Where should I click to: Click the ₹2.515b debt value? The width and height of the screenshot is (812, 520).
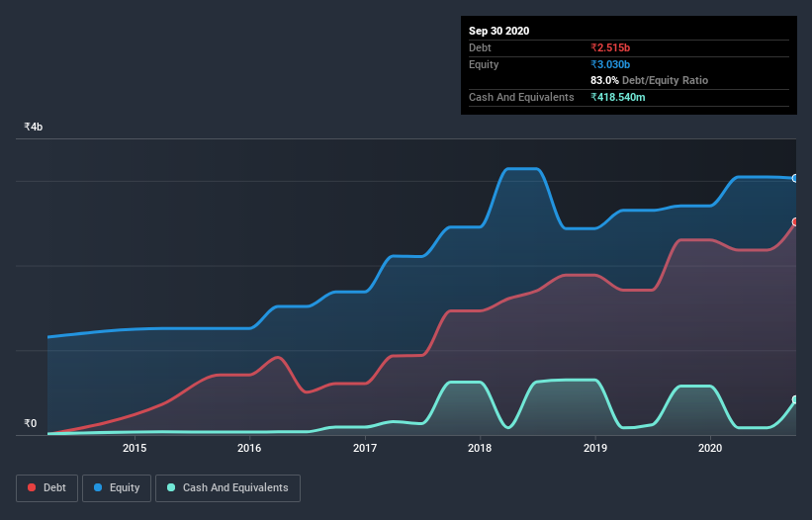click(x=610, y=47)
